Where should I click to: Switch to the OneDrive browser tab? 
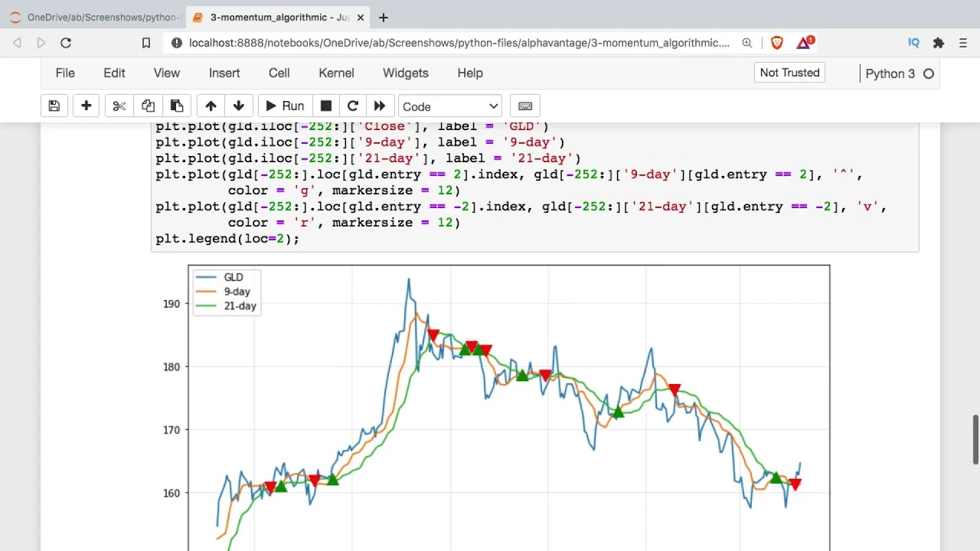96,18
